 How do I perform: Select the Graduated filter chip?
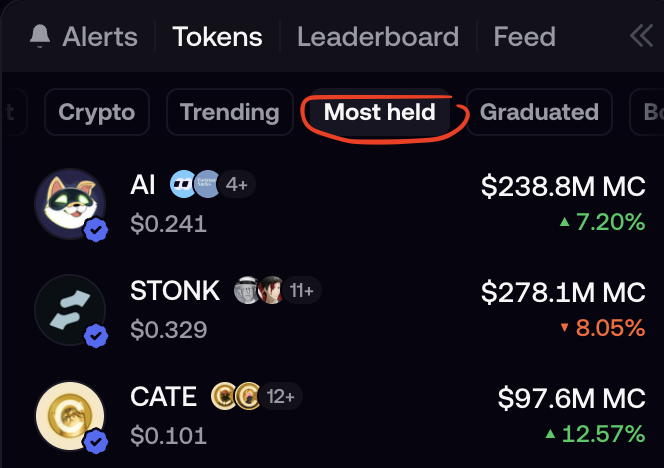(539, 112)
